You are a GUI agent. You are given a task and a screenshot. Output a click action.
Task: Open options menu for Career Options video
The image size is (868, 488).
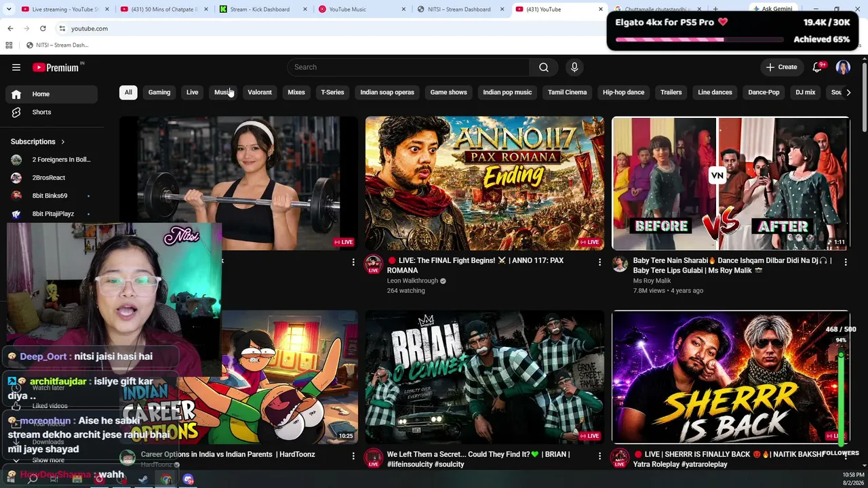click(353, 456)
